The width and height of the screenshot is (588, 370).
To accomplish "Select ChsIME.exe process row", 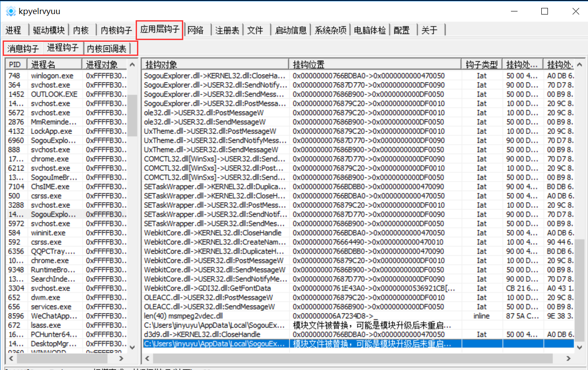I will tap(67, 187).
